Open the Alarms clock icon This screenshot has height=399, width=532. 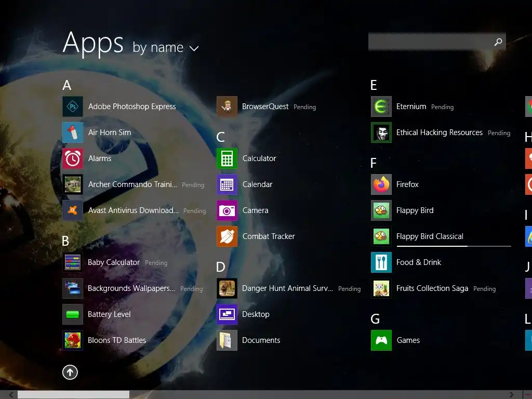click(x=73, y=158)
